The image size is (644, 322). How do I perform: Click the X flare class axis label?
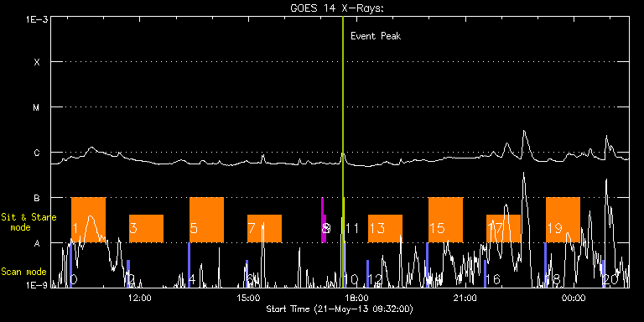pos(37,62)
